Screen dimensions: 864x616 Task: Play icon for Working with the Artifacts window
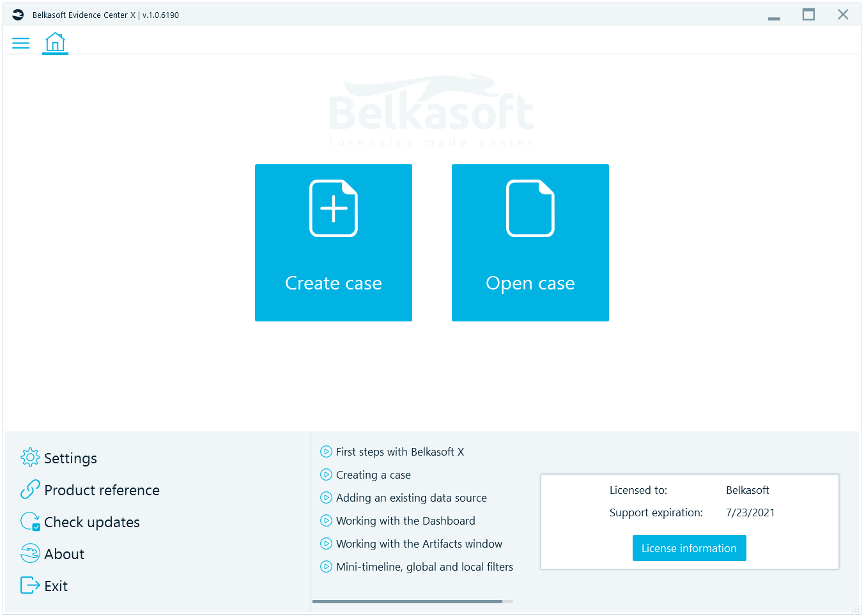click(x=326, y=544)
